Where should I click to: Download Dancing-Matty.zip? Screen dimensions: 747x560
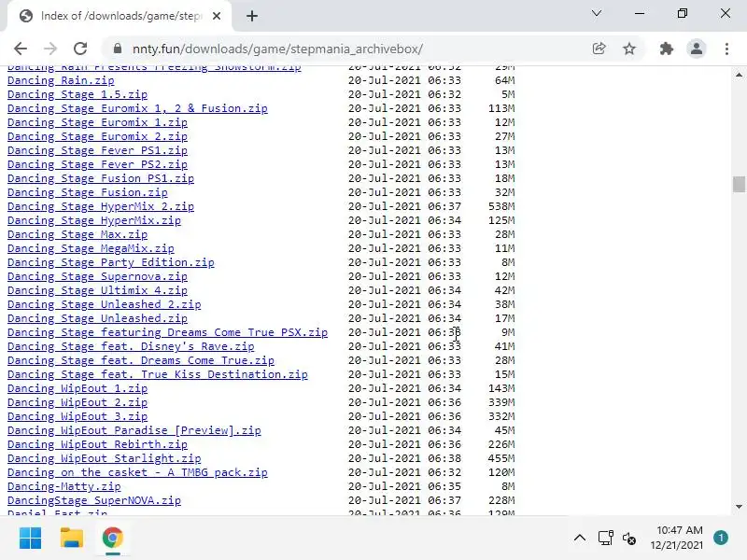pos(63,486)
